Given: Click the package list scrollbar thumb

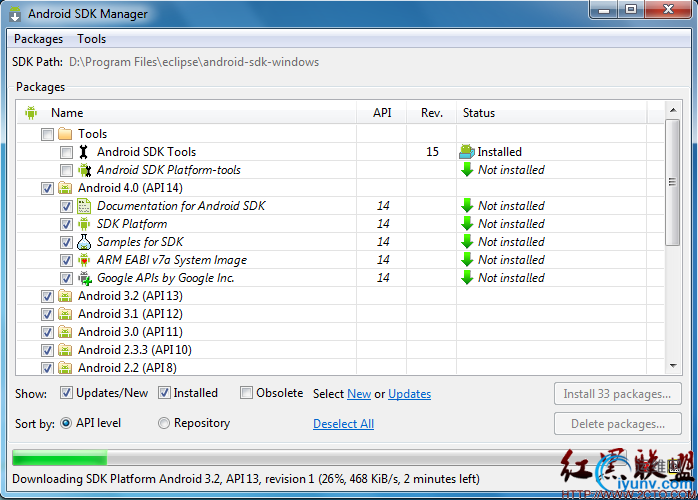Looking at the screenshot, I should [673, 182].
